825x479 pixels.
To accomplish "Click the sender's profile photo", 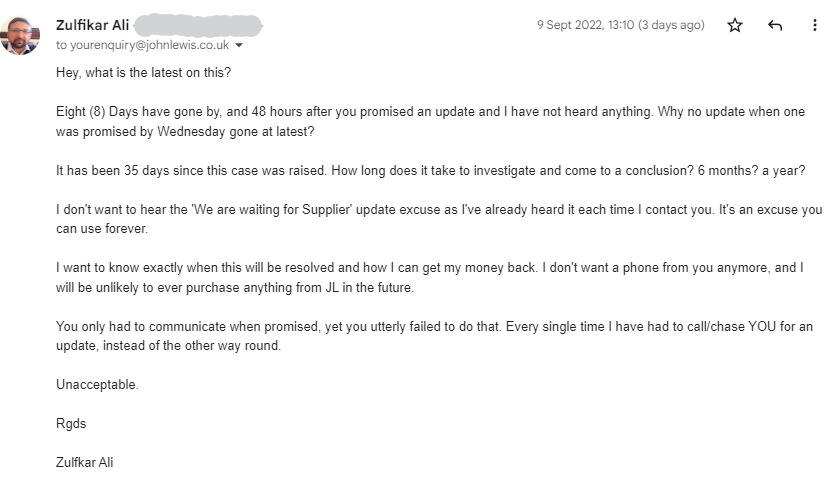I will point(21,34).
